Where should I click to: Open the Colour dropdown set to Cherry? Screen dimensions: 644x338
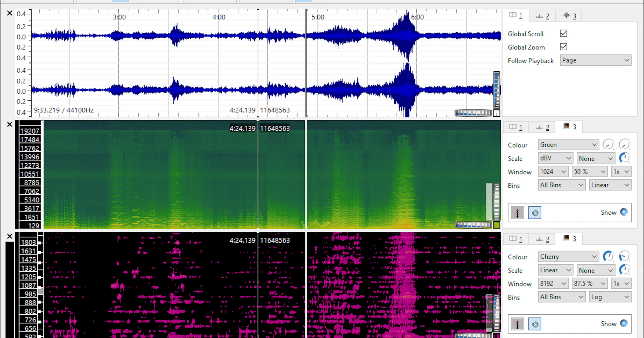point(568,257)
